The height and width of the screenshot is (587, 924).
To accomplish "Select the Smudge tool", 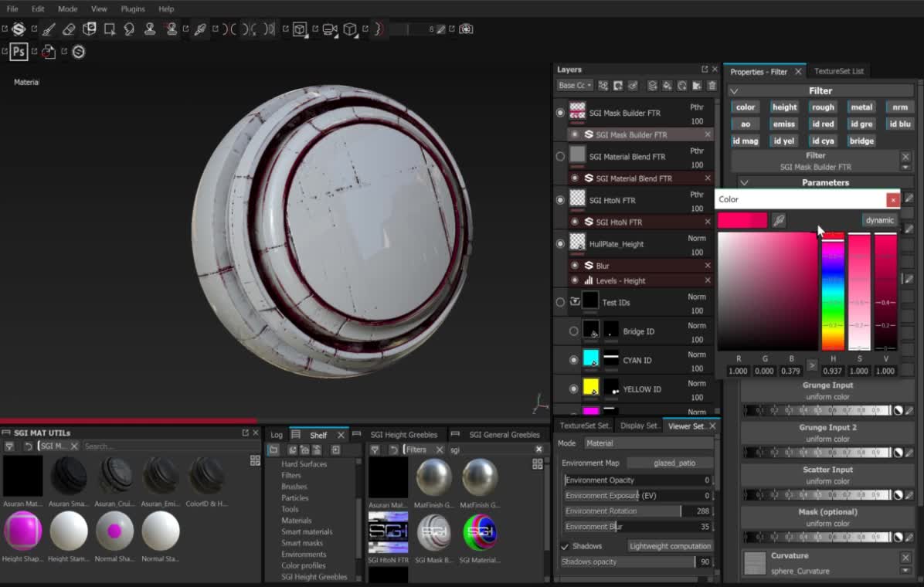I will [129, 29].
